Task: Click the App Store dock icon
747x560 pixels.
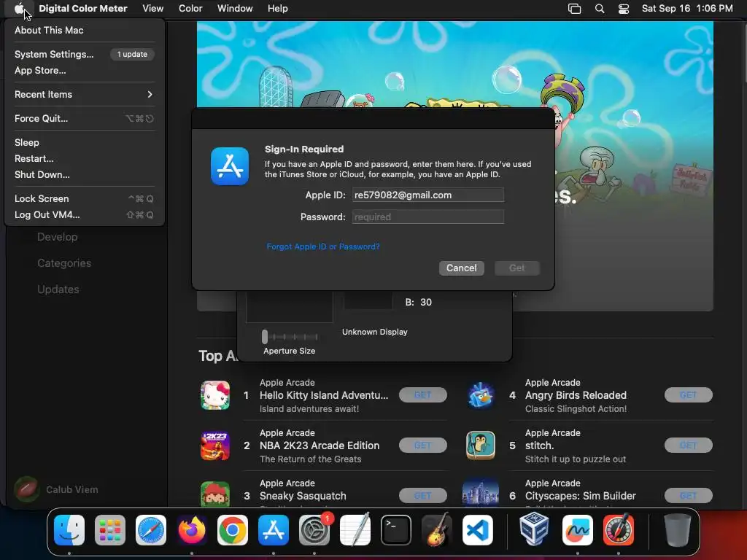Action: [274, 530]
